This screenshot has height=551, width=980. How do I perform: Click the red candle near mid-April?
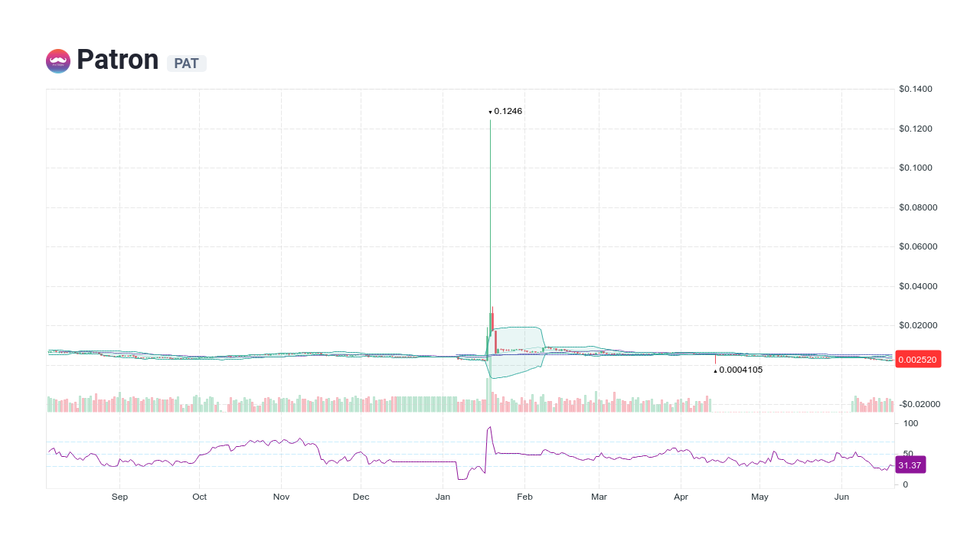pos(715,358)
